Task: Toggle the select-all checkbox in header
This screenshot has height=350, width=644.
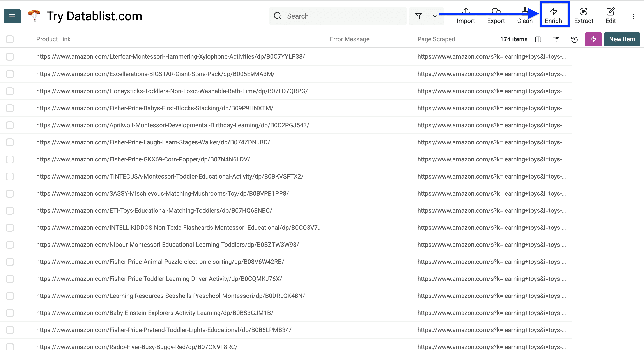Action: (x=10, y=39)
